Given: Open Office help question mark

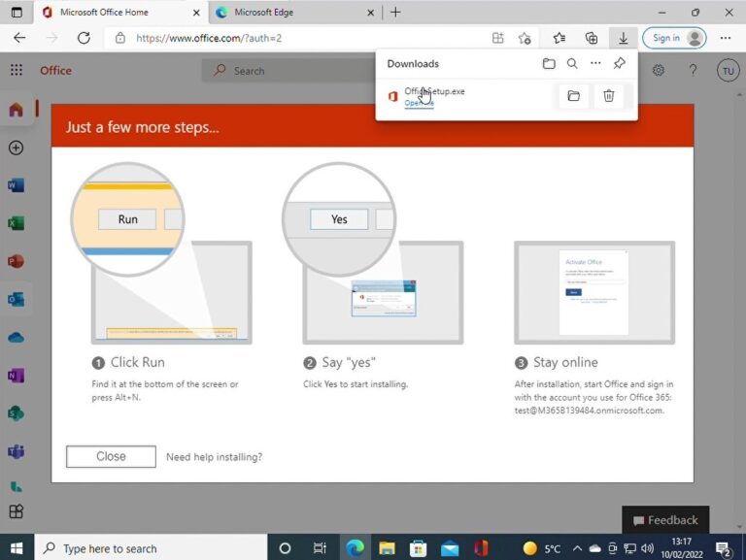Looking at the screenshot, I should click(694, 70).
